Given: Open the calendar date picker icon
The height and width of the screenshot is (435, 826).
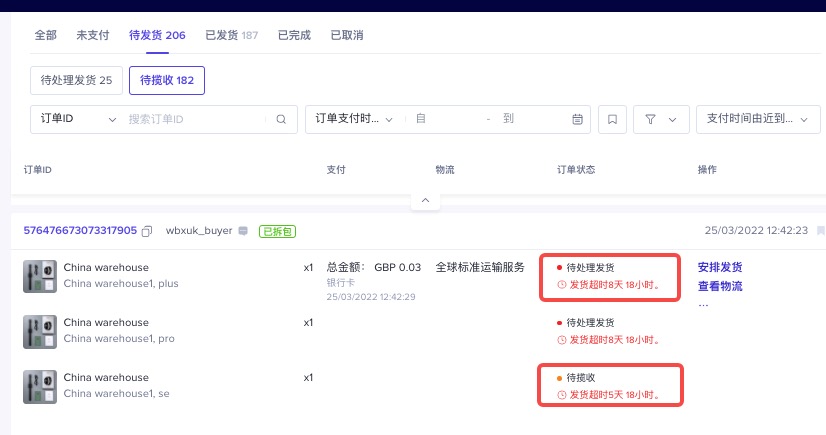Looking at the screenshot, I should [x=577, y=120].
